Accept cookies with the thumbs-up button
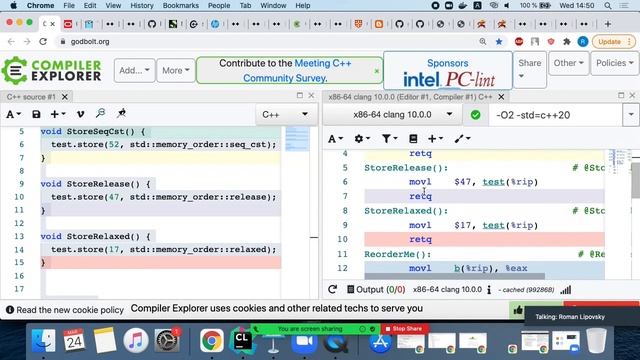640x360 pixels. tap(518, 310)
